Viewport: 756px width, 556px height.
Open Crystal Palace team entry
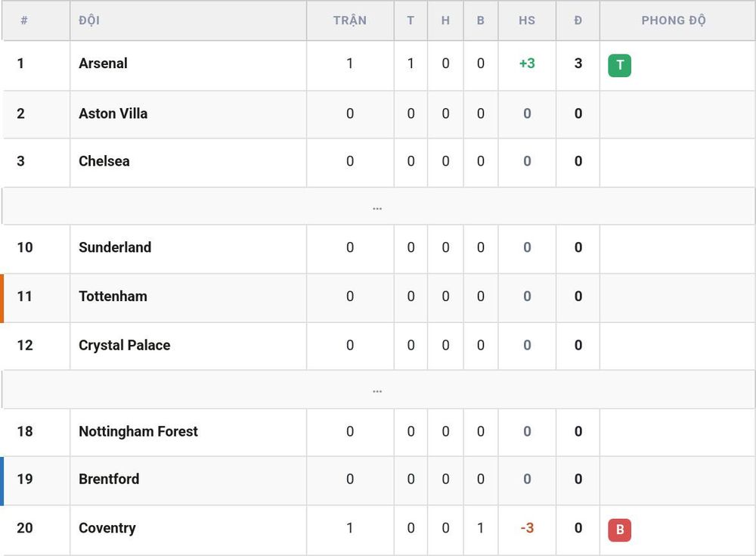tap(125, 345)
